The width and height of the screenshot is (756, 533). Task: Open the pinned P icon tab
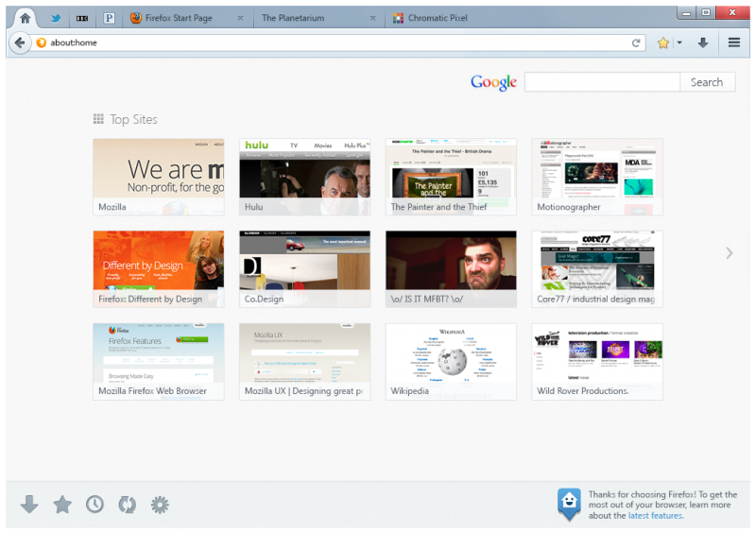click(x=109, y=18)
